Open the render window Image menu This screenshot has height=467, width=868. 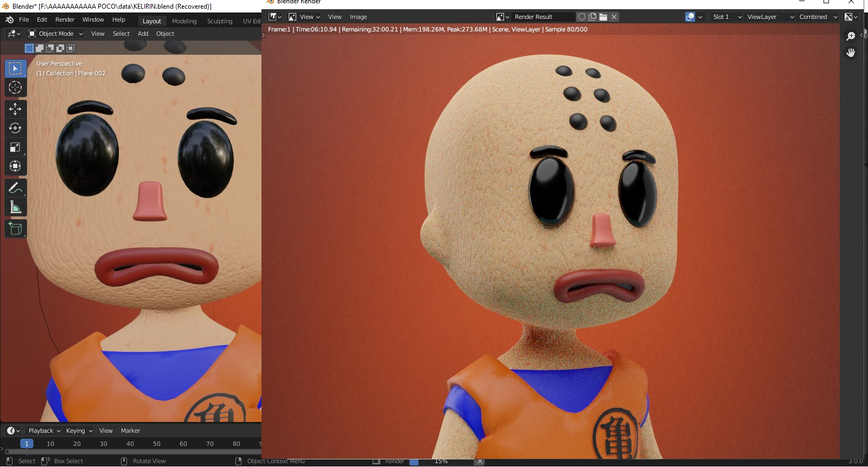(x=358, y=17)
